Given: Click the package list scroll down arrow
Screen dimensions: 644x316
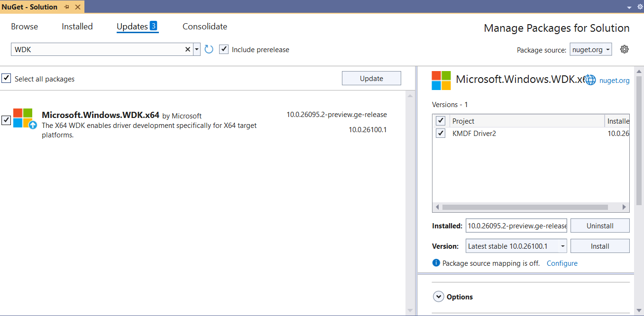Looking at the screenshot, I should click(x=410, y=310).
